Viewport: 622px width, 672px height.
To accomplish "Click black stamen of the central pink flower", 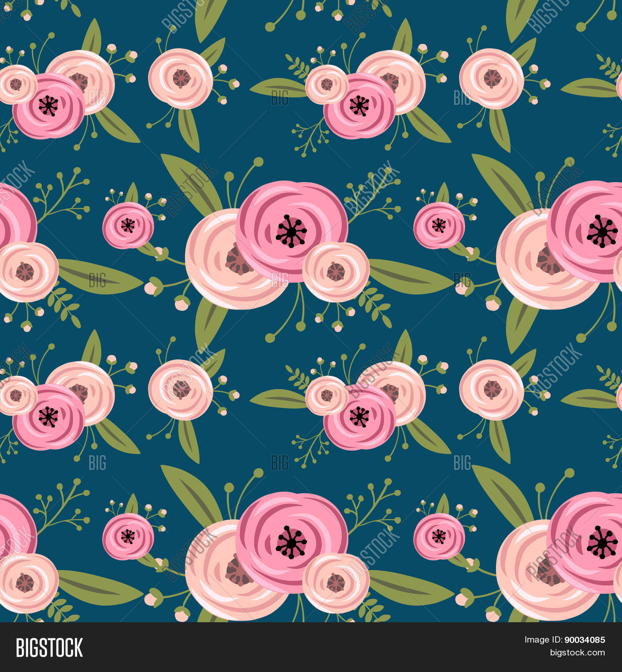I will click(x=291, y=231).
